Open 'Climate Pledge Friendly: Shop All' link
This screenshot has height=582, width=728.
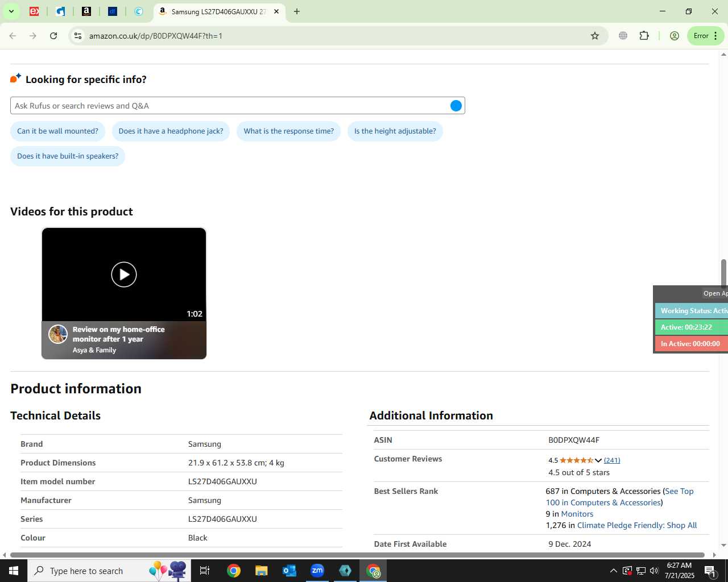click(637, 525)
